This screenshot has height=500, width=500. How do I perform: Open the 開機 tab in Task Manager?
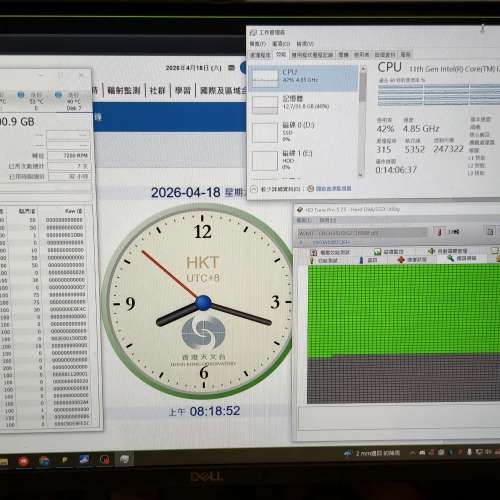343,55
